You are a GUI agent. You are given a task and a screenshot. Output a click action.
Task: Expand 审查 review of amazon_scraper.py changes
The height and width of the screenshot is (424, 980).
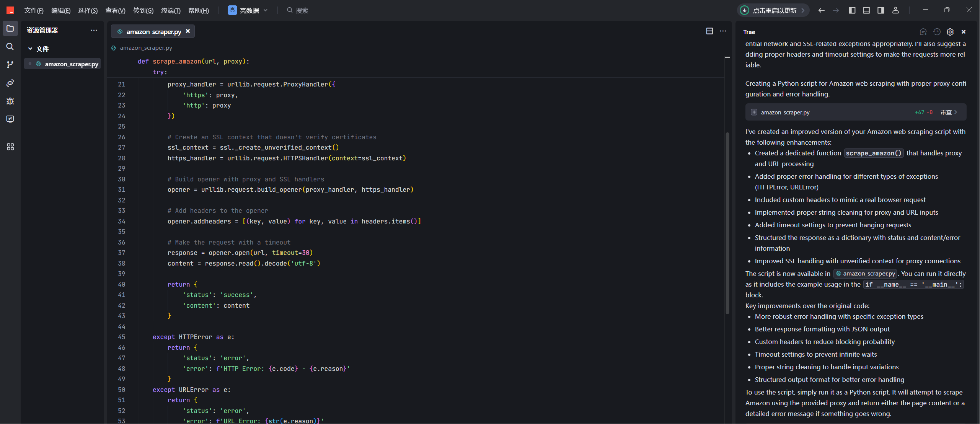pyautogui.click(x=949, y=112)
